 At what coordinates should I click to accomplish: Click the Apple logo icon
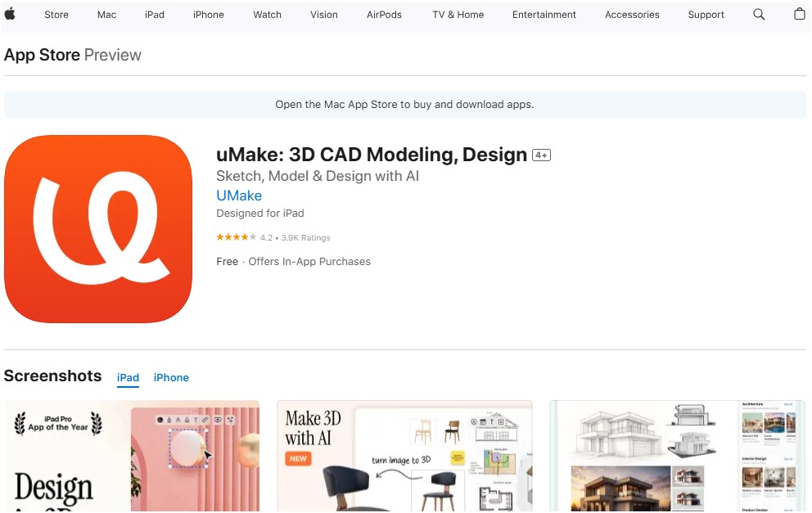[x=10, y=14]
